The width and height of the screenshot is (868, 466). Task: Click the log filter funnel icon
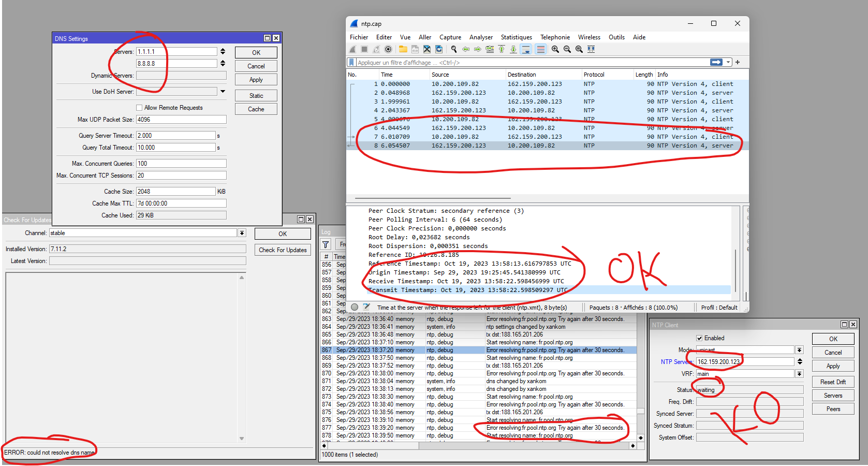[x=326, y=244]
